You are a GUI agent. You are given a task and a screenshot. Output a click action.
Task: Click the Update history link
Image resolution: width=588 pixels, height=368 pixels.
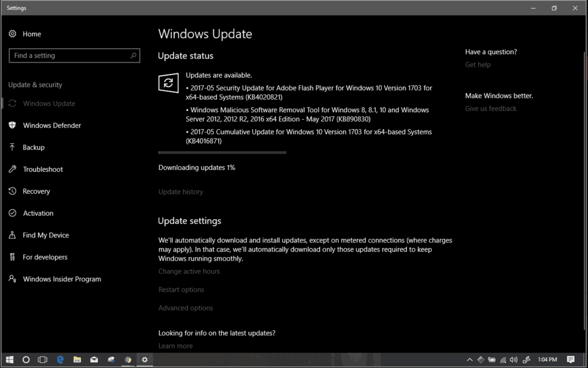[181, 192]
